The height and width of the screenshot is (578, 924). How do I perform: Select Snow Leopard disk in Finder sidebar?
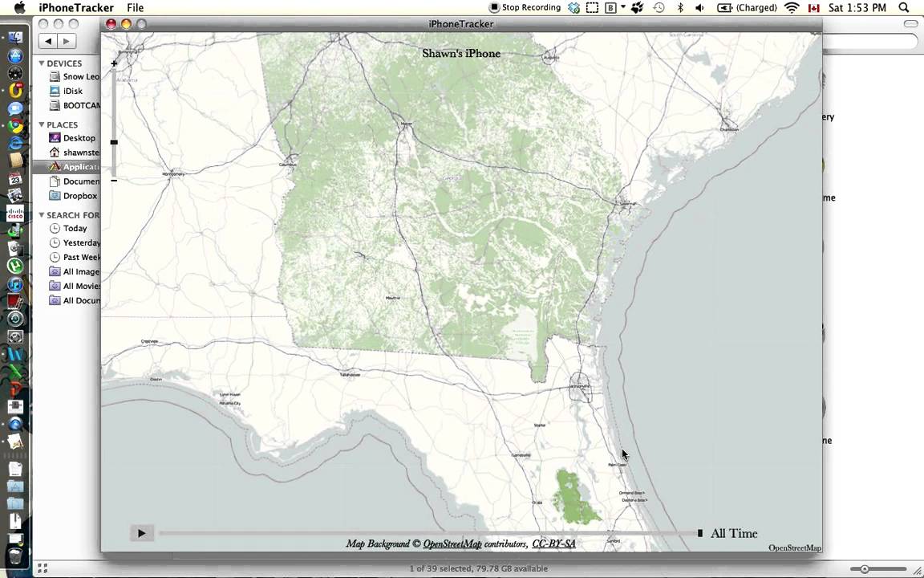pyautogui.click(x=75, y=77)
